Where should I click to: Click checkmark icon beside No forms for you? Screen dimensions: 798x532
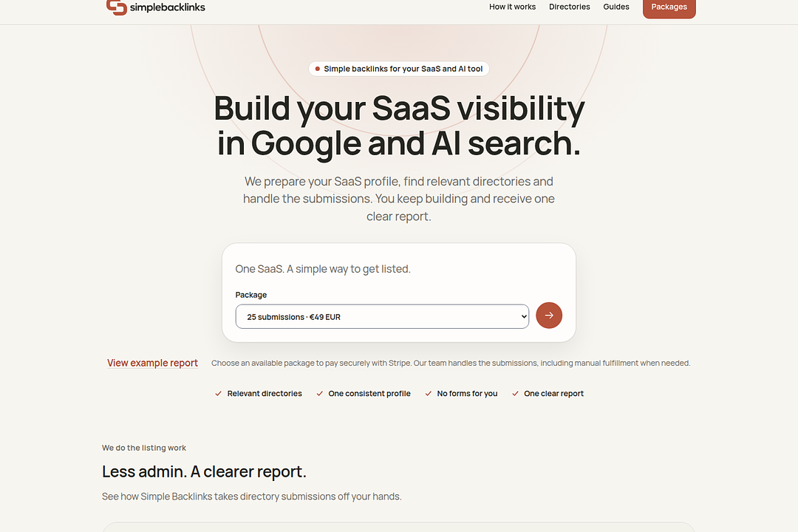(x=429, y=394)
